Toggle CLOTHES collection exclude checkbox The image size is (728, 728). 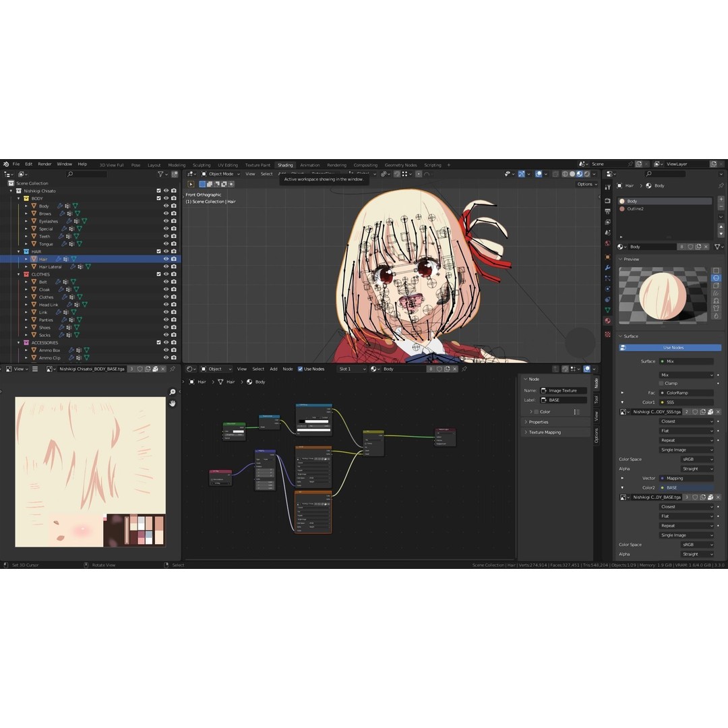click(x=159, y=274)
